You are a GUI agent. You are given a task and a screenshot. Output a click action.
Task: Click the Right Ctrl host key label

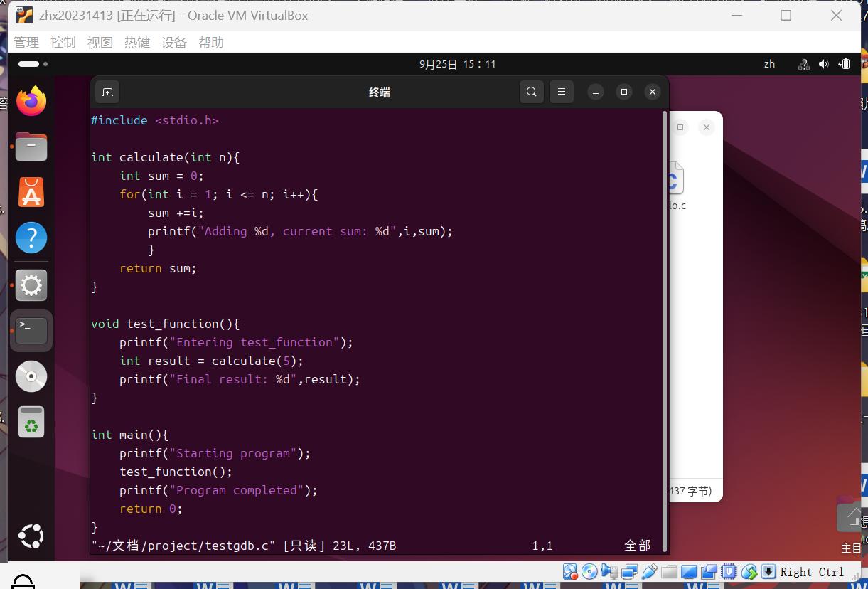[812, 572]
